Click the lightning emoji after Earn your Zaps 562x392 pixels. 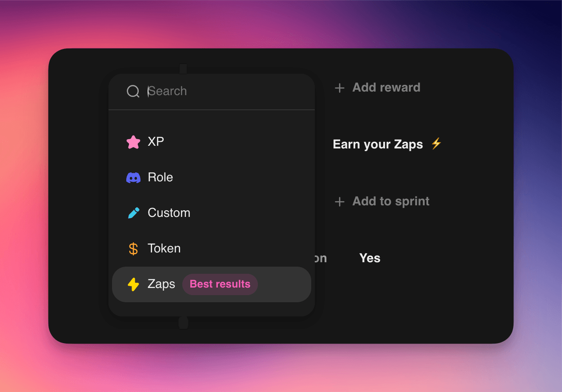436,144
